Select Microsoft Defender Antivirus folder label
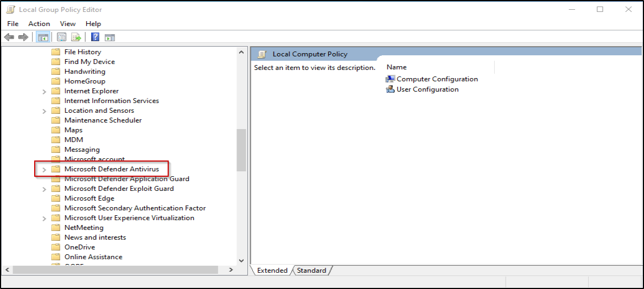 112,169
